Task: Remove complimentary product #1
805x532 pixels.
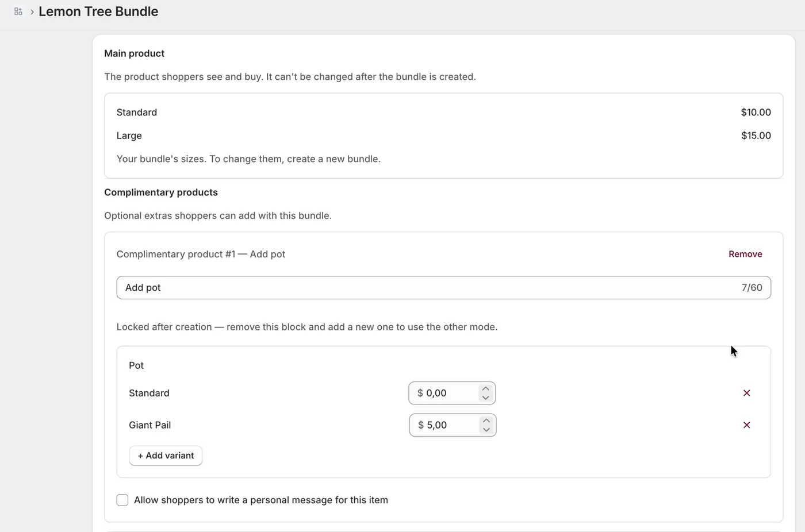Action: click(745, 254)
